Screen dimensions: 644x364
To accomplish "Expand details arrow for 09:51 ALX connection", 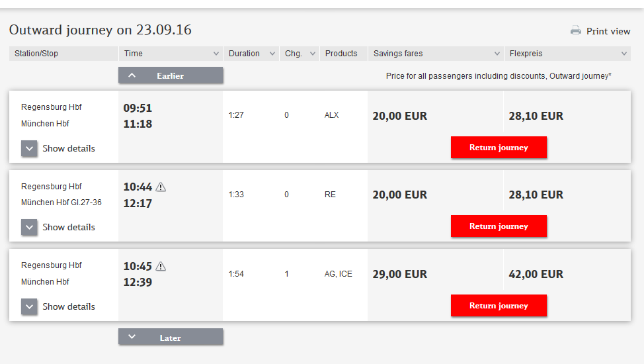I will (29, 148).
